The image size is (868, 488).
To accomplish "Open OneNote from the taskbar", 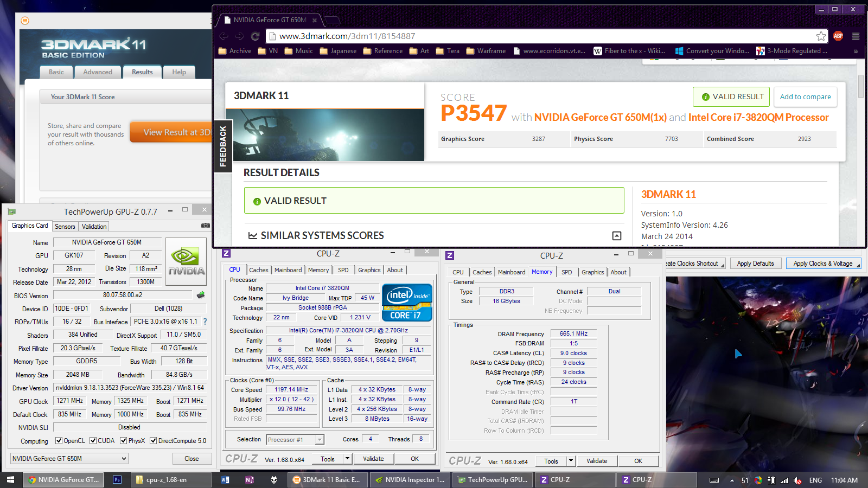I will tap(250, 480).
